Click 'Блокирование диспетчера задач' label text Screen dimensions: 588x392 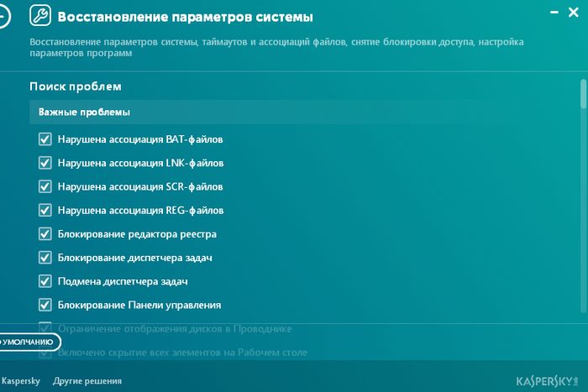(135, 258)
